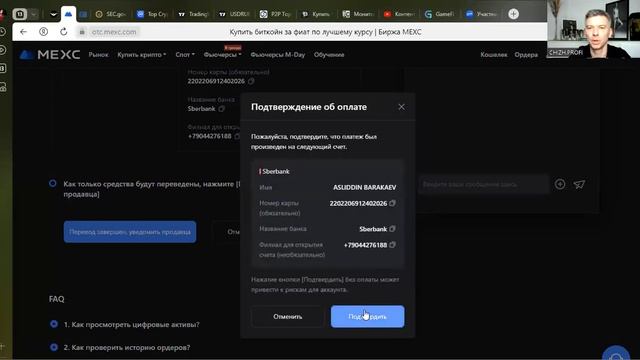640x360 pixels.
Task: Open Рынок in the MEXC menu
Action: 98,55
